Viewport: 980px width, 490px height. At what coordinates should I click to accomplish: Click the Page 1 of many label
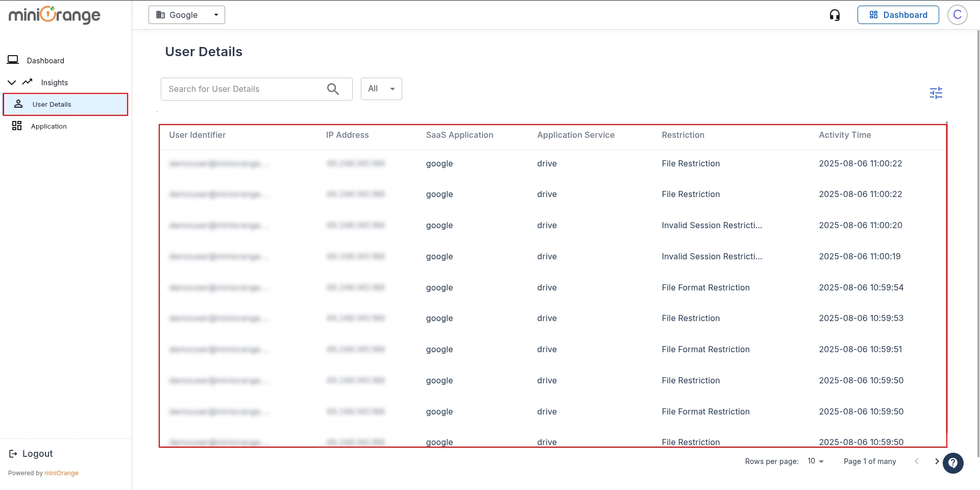(x=870, y=461)
